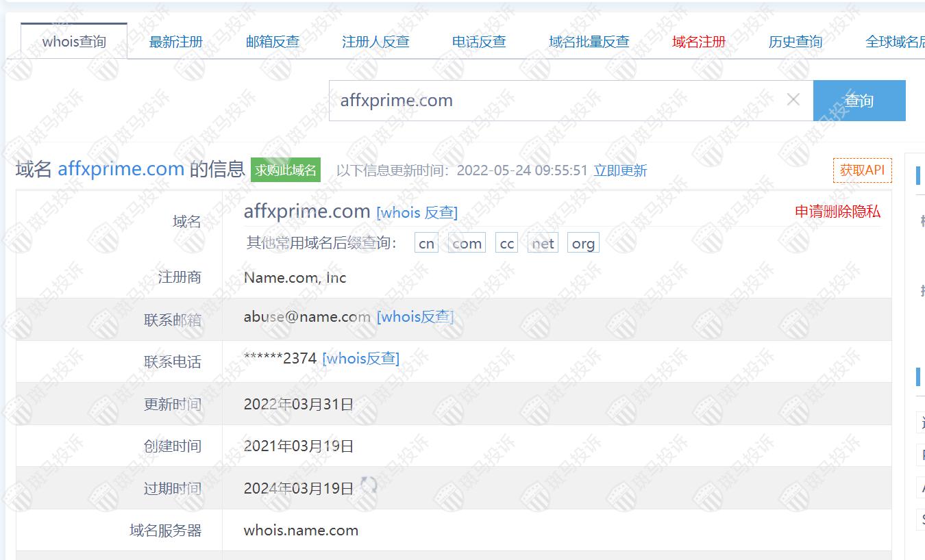Click the red 域名注册 tab
The height and width of the screenshot is (560, 925).
[x=699, y=42]
